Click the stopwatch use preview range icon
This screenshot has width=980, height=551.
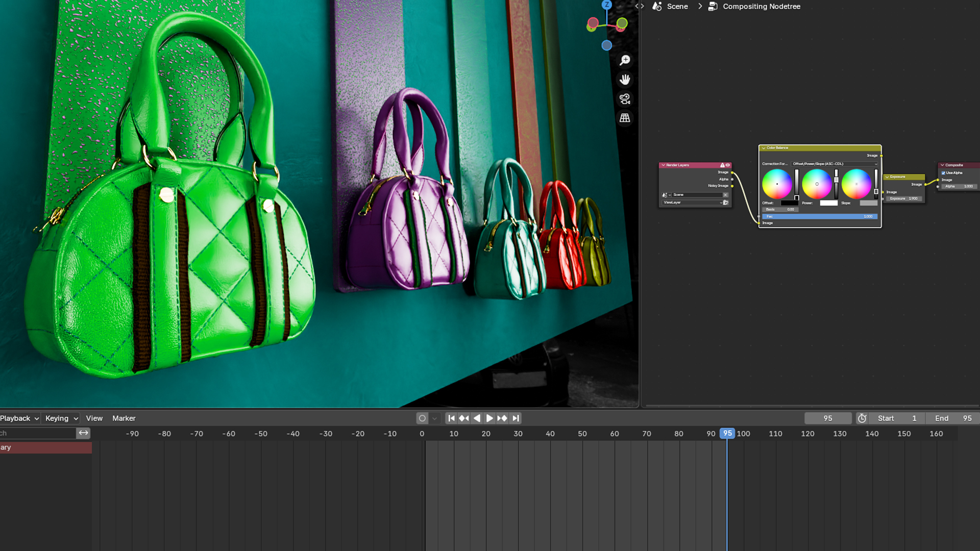862,418
